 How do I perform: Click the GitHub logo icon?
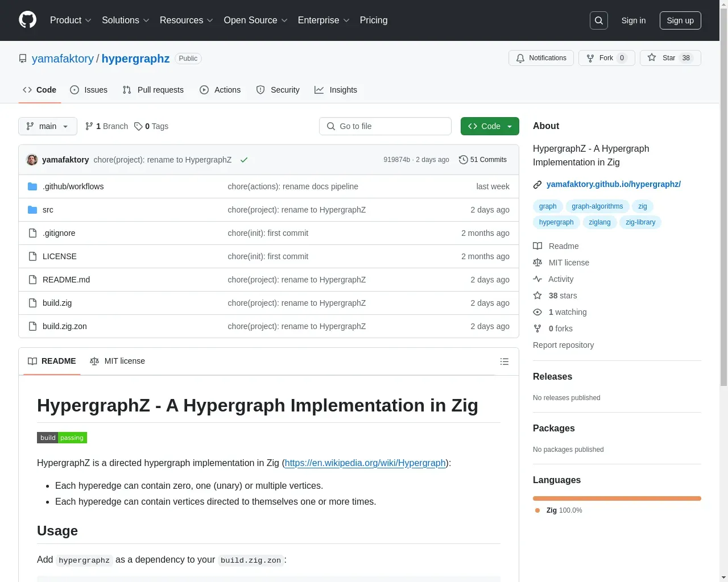[27, 20]
